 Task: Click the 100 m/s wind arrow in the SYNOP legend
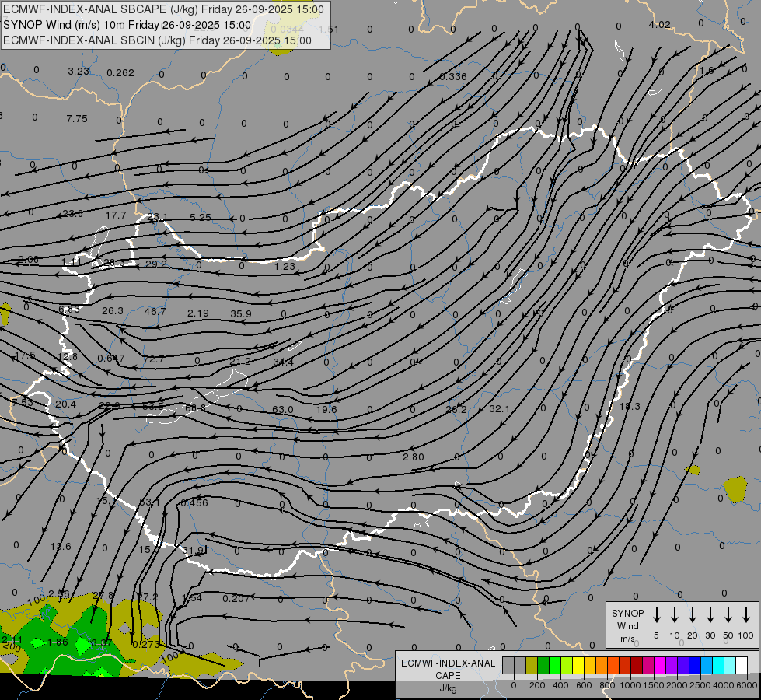tap(746, 615)
